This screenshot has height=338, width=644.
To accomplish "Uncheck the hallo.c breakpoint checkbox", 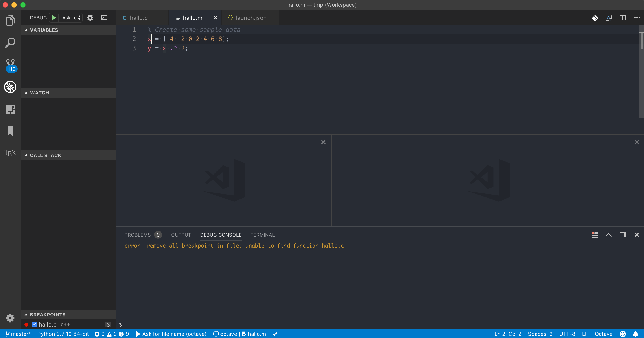I will [34, 325].
